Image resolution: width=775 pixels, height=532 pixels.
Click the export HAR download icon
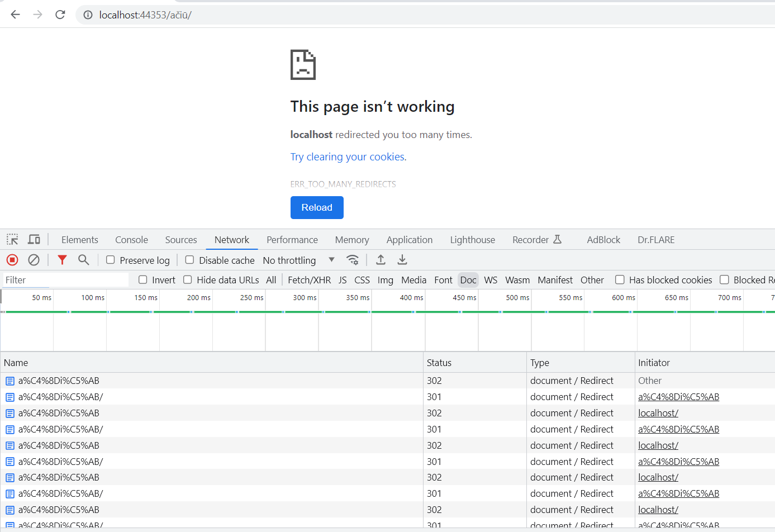[402, 260]
